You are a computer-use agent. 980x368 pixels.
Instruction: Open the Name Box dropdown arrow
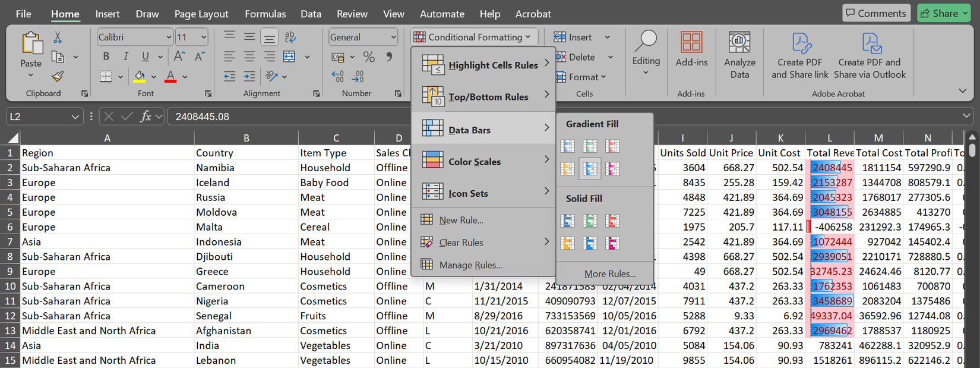[75, 117]
